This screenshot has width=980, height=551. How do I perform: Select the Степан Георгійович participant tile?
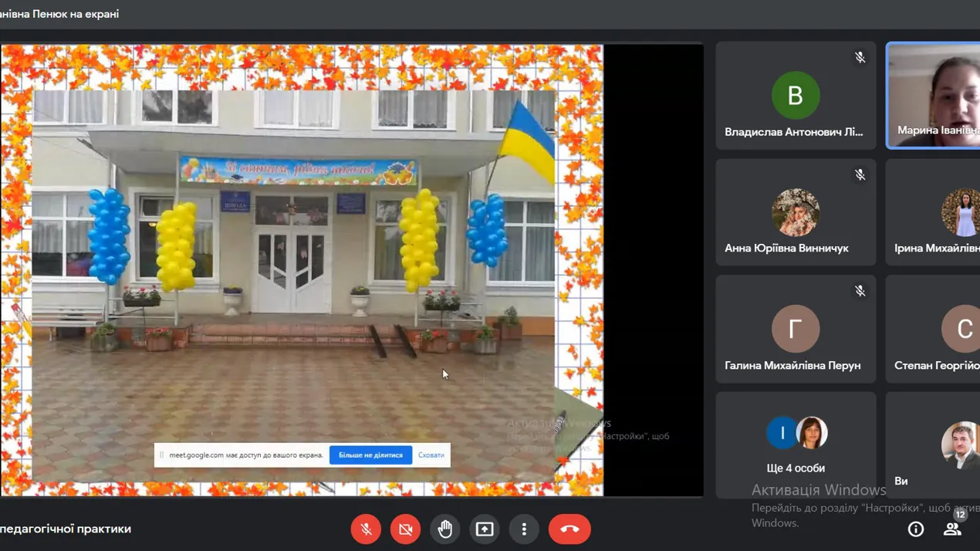pyautogui.click(x=934, y=329)
